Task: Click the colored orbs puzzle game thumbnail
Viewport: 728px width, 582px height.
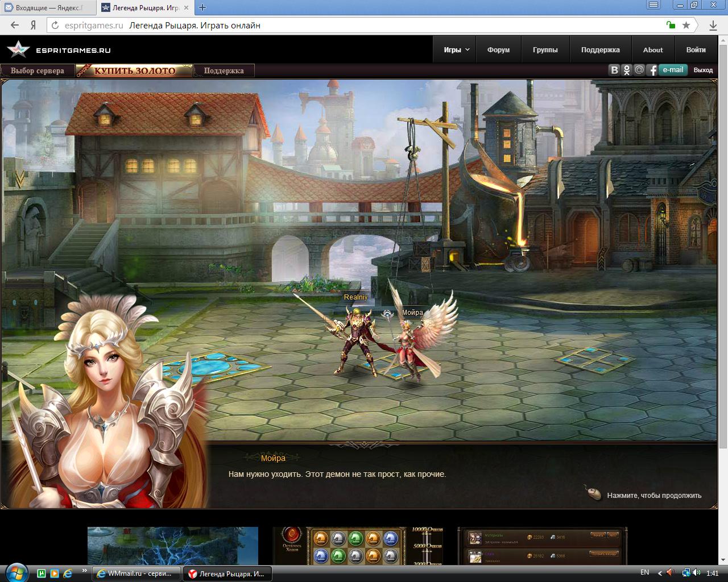Action: click(x=358, y=546)
